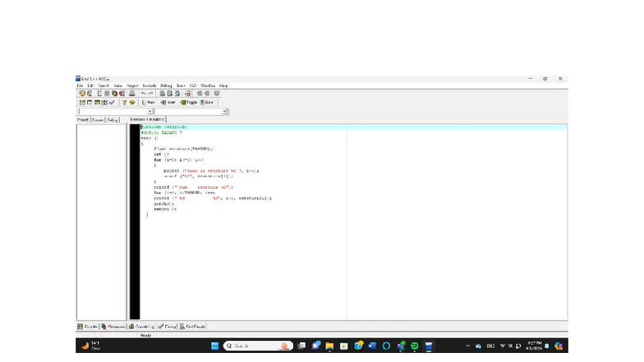
Task: Open the Find Results bottom tab
Action: (x=193, y=327)
